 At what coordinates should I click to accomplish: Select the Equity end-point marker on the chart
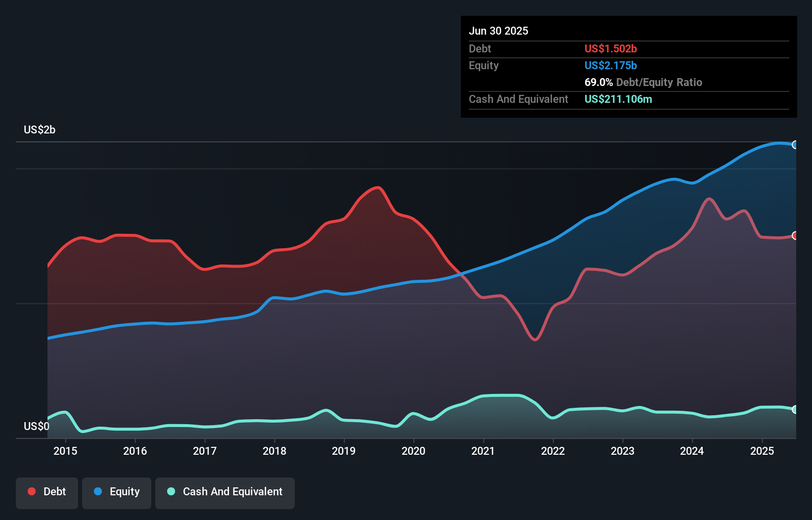(795, 145)
